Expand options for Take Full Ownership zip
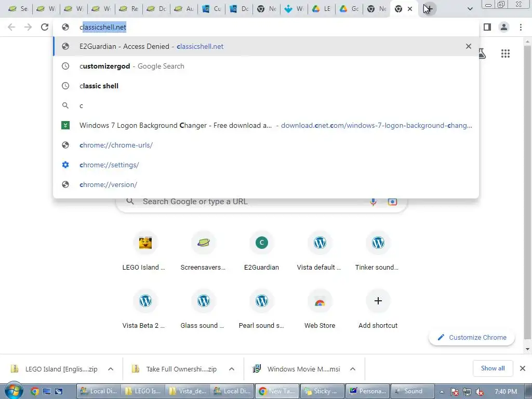Screen dimensions: 532x399 232,369
